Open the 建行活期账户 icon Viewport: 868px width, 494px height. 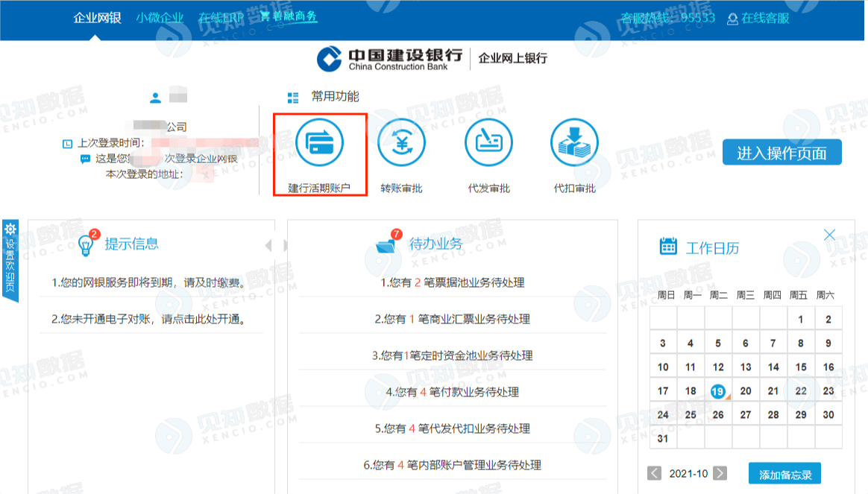click(x=319, y=143)
